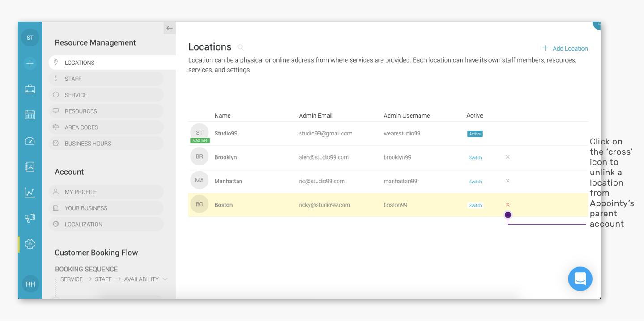The height and width of the screenshot is (321, 644).
Task: Click email studio99@gmail.com
Action: [x=326, y=133]
